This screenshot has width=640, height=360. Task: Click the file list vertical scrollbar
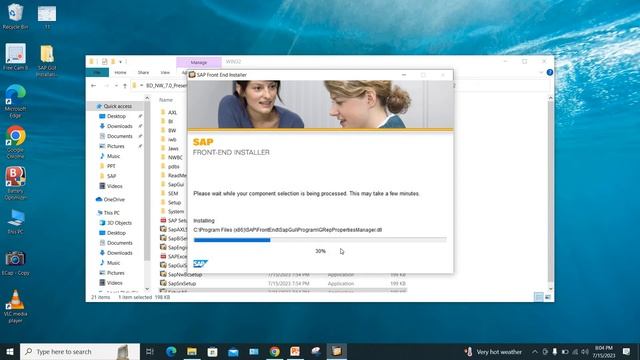click(550, 191)
